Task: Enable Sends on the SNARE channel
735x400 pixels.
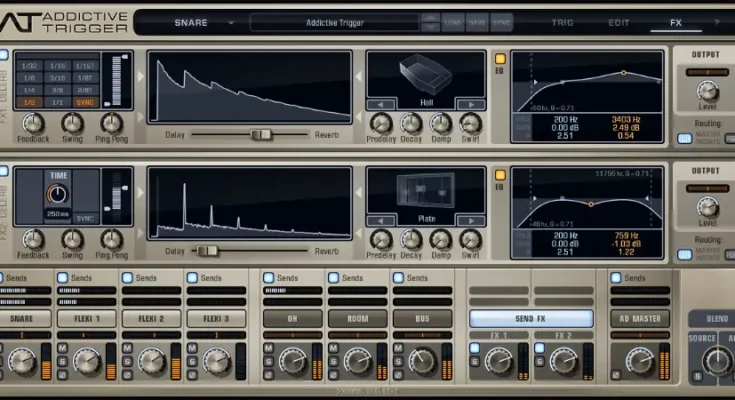Action: click(6, 277)
